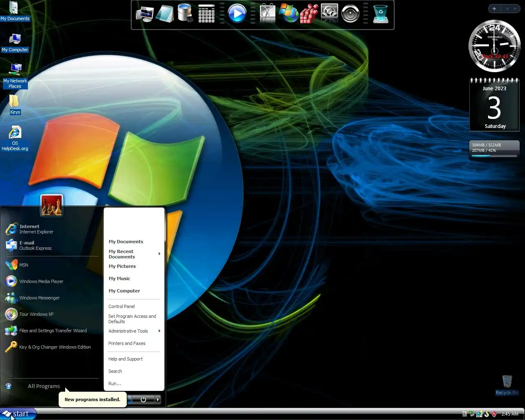Click the sidebar next-page arrow

(x=515, y=9)
